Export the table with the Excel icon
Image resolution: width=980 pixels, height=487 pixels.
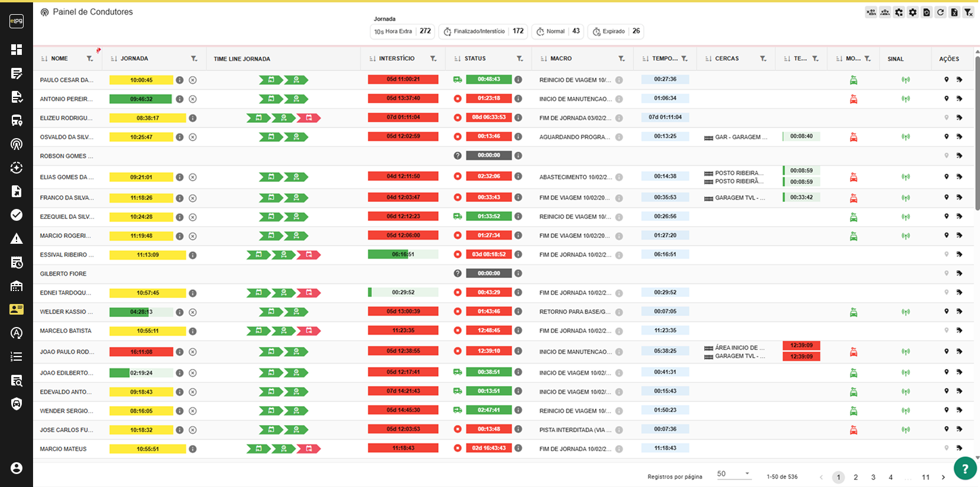pos(954,12)
